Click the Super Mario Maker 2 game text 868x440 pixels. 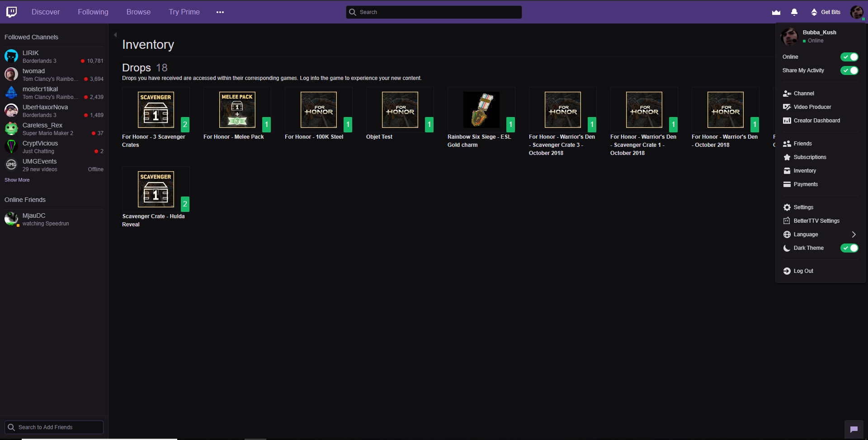48,133
